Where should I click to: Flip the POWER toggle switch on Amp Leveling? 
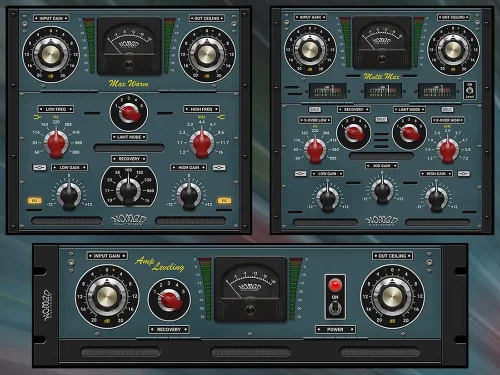click(335, 308)
